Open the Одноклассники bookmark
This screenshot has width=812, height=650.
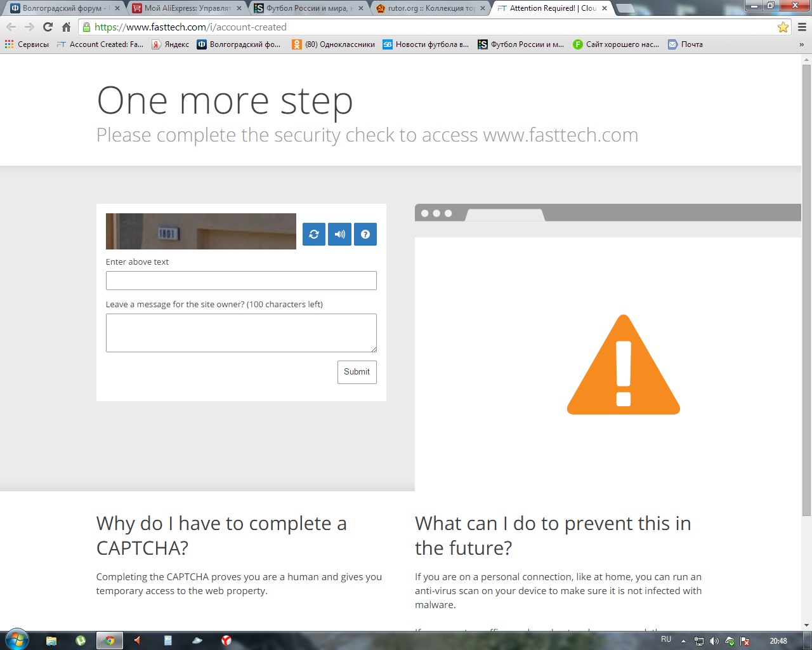[333, 44]
